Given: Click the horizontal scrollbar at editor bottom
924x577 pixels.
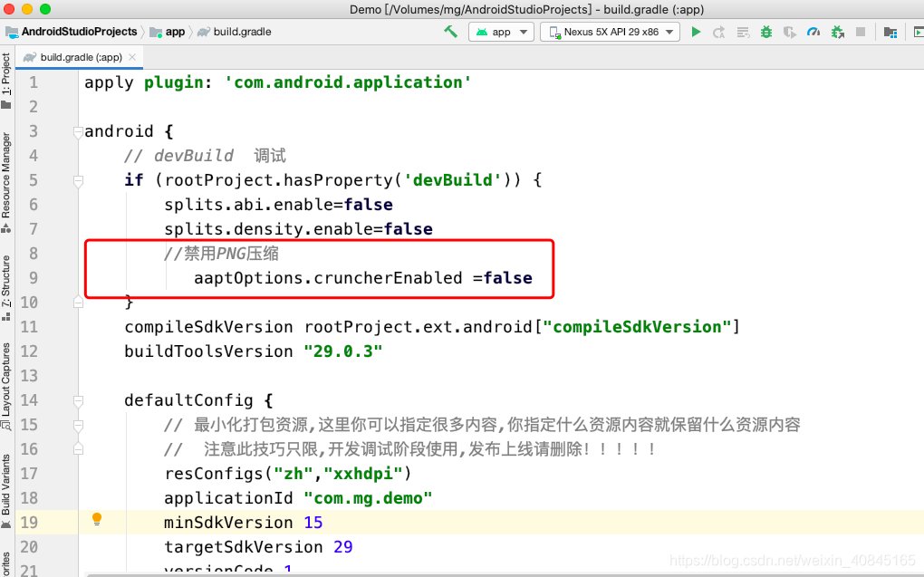Looking at the screenshot, I should pyautogui.click(x=505, y=574).
